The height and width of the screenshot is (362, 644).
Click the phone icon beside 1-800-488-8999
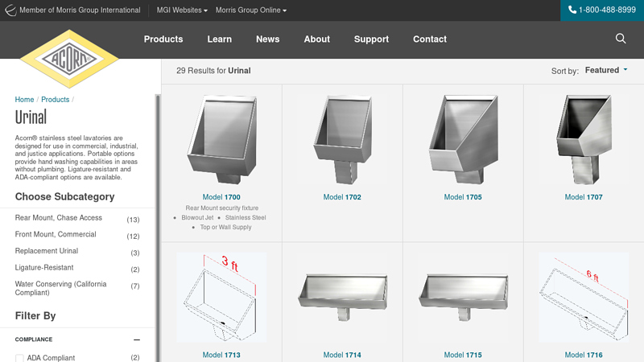[x=572, y=10]
